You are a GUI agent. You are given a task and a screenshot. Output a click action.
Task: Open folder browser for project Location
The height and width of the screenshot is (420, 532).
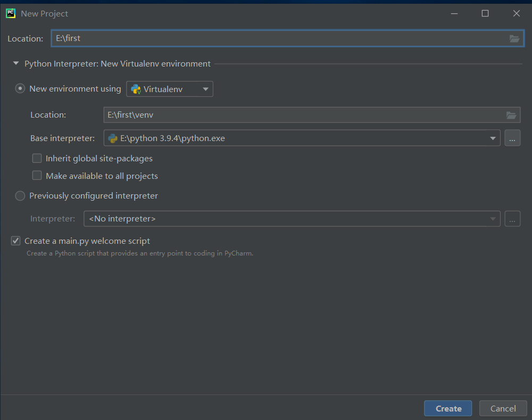point(514,39)
